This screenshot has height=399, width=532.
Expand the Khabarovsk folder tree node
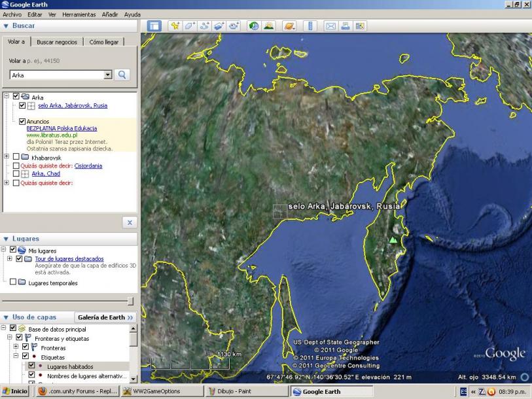[x=7, y=158]
